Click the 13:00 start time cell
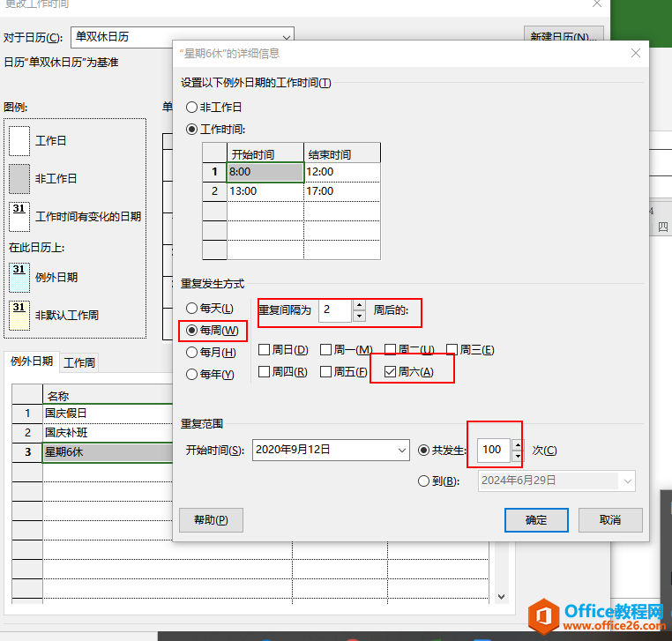This screenshot has height=641, width=672. [x=265, y=191]
